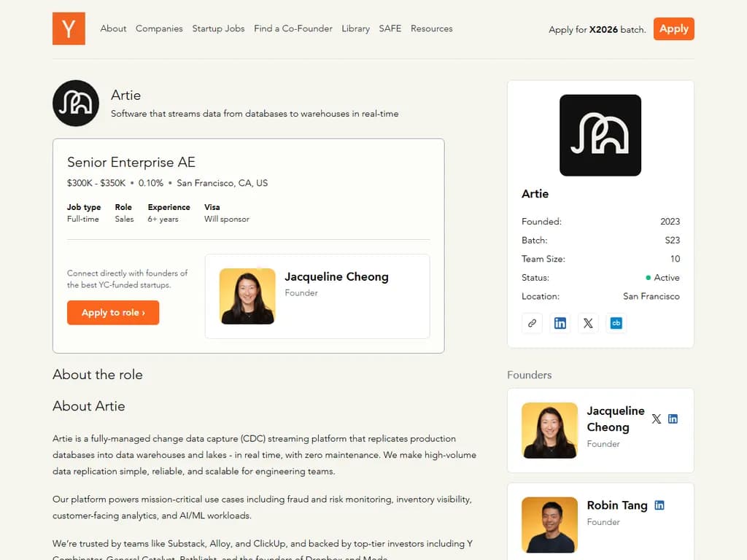Screen dimensions: 747x560
Task: Click the orange Apply button
Action: click(x=673, y=29)
